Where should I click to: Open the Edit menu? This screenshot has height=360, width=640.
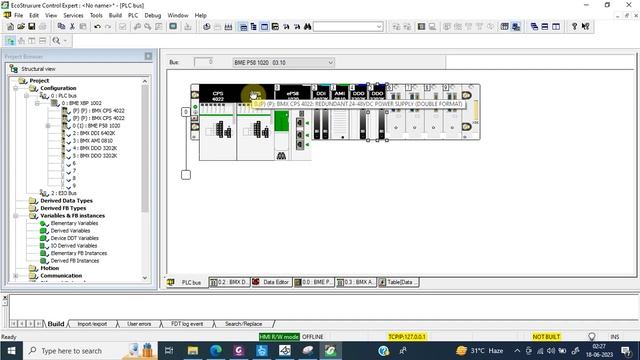click(x=34, y=15)
